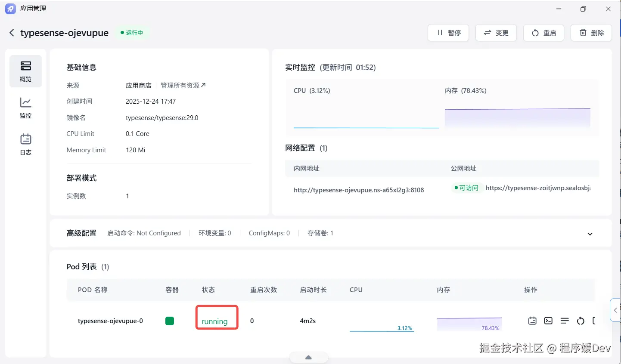The image size is (621, 364).
Task: Open the 管理所有资源 link
Action: coord(183,85)
